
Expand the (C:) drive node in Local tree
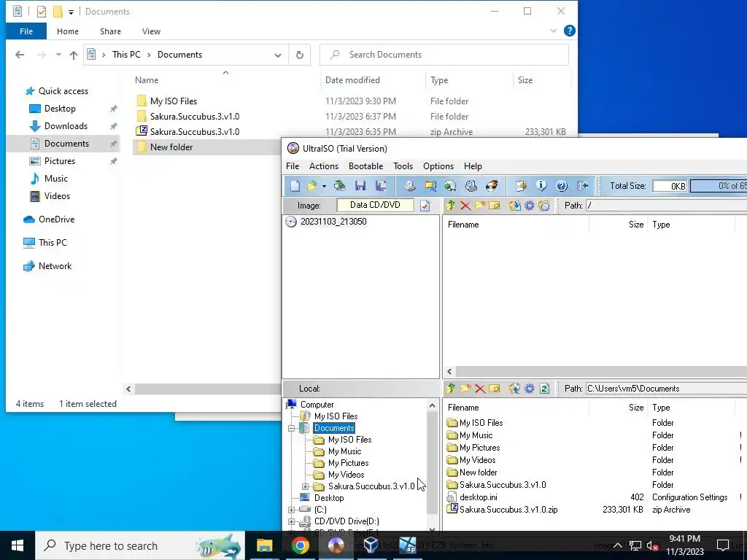292,510
